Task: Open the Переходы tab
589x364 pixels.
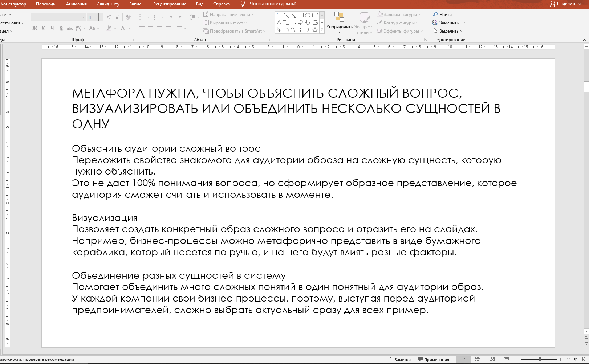Action: coord(46,4)
